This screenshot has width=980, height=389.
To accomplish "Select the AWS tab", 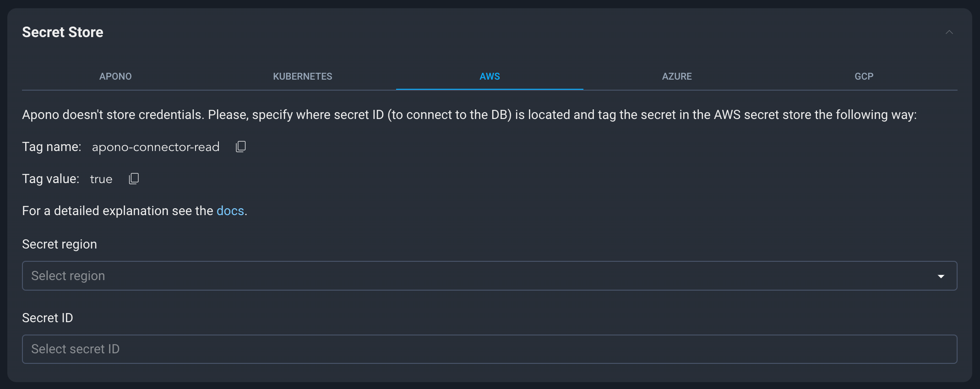I will [490, 76].
